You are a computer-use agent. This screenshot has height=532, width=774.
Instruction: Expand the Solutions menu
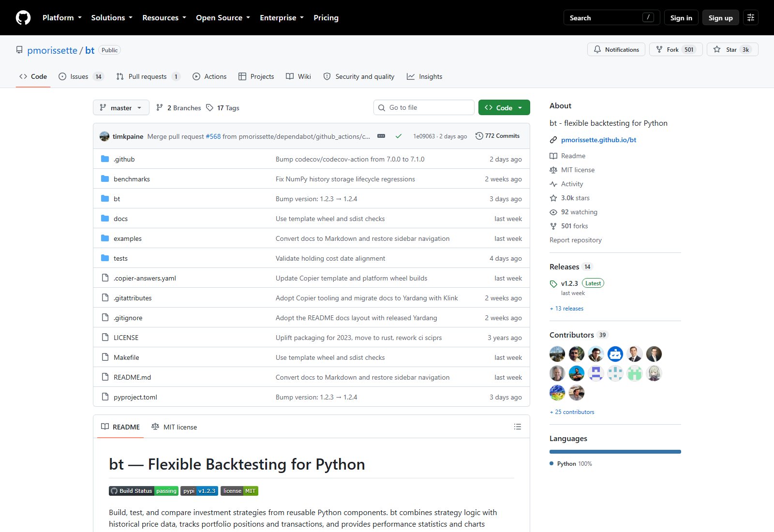point(112,18)
